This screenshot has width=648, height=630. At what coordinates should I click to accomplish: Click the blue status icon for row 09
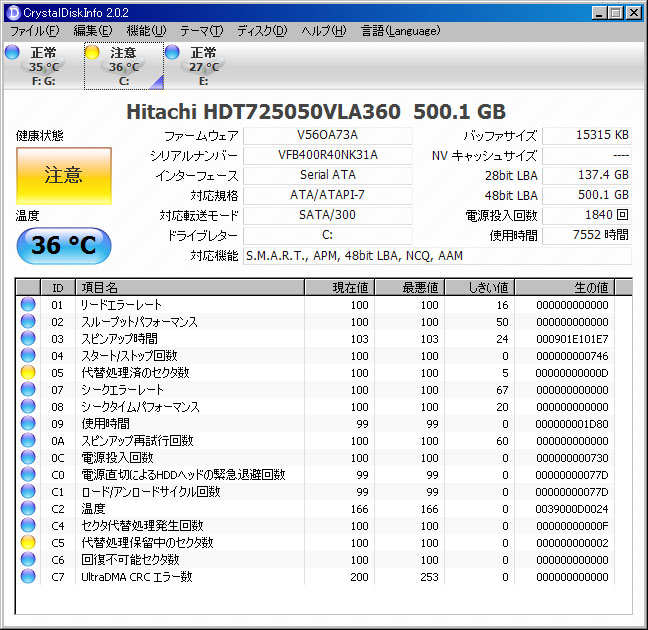(28, 423)
